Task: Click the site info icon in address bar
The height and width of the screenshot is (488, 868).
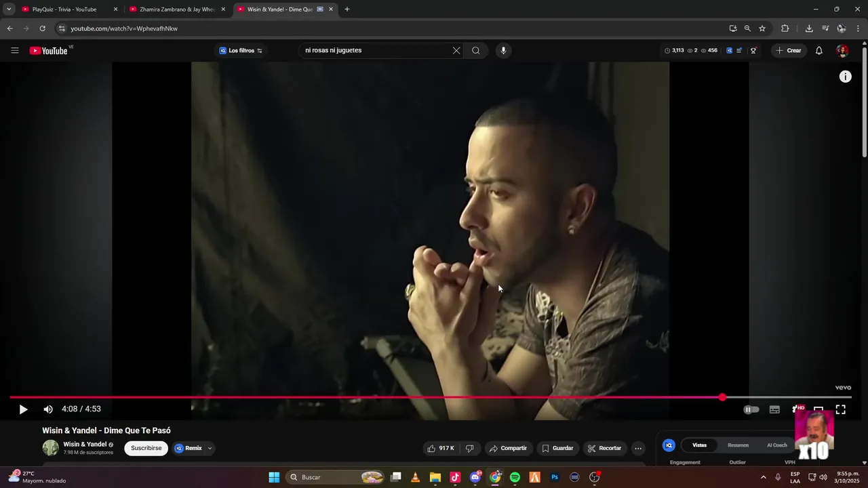Action: tap(61, 28)
